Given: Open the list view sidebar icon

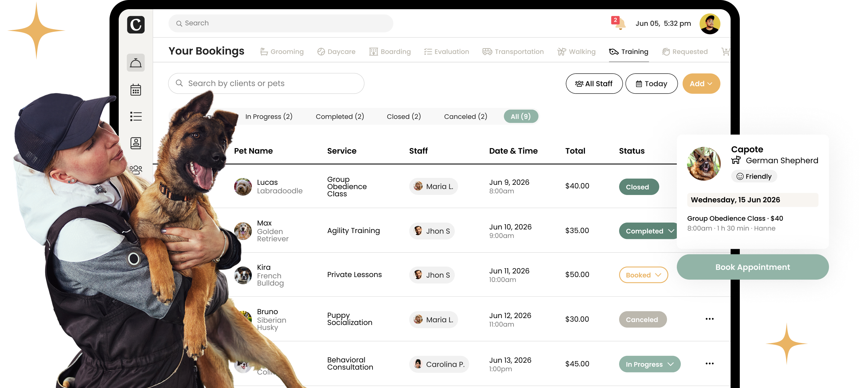Looking at the screenshot, I should pos(136,117).
